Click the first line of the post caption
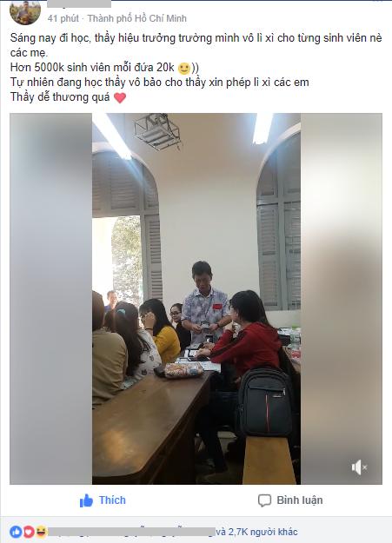Screen dimensions: 392x543 coord(196,37)
